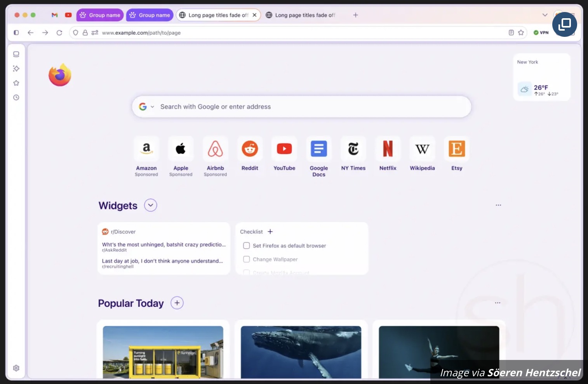The image size is (588, 384).
Task: Click the whale article thumbnail
Action: (301, 352)
